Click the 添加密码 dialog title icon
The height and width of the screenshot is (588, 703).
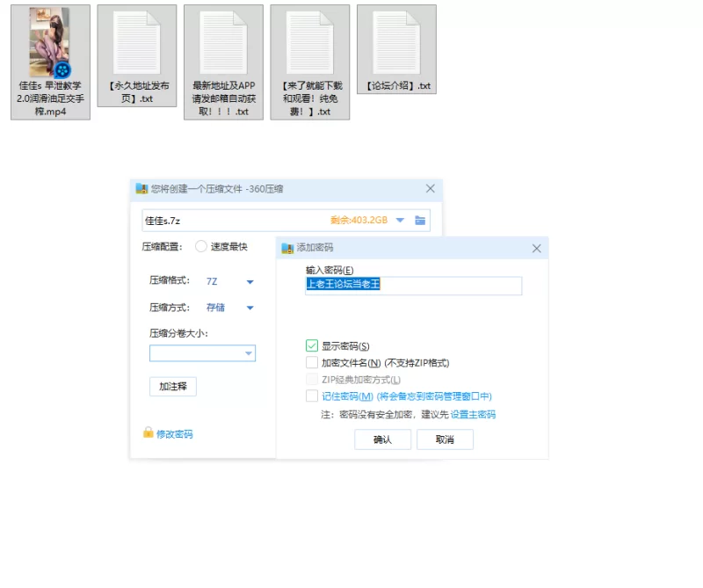[287, 248]
